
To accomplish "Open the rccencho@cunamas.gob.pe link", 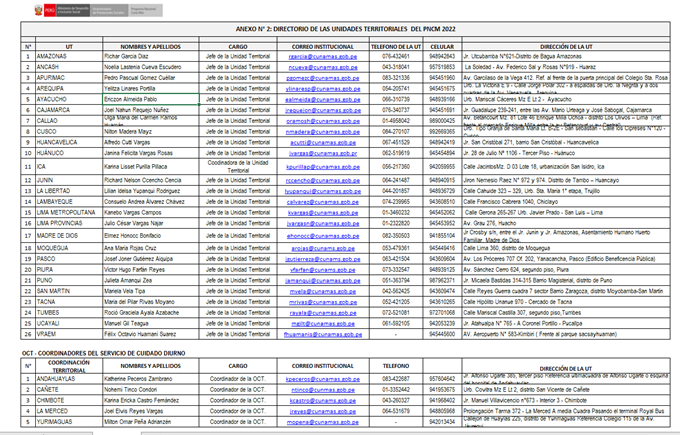I will click(323, 180).
